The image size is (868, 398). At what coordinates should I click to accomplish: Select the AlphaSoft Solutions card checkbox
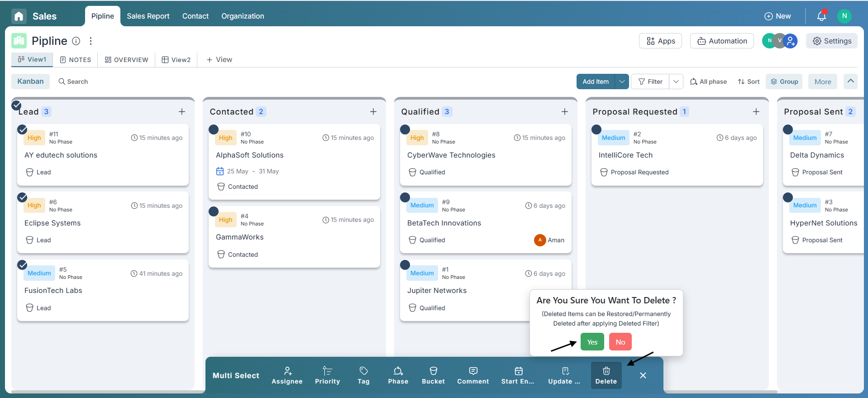coord(214,129)
